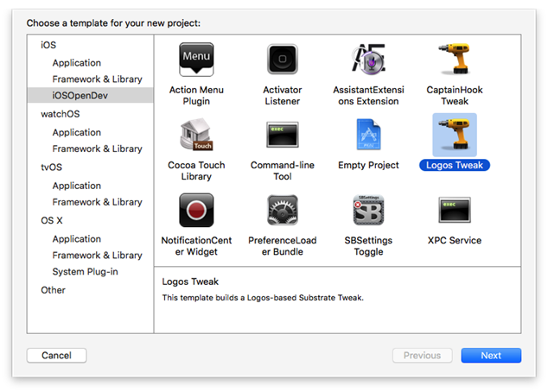
Task: Pick the XPC Service terminal icon
Action: (455, 210)
